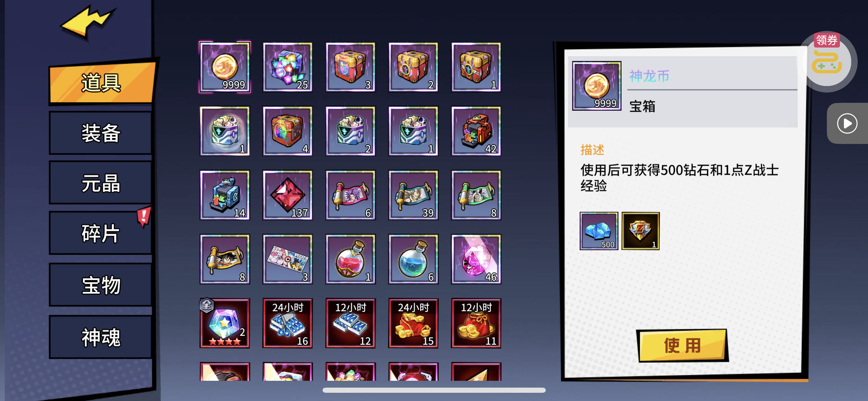Tap the circular play button on right
The image size is (868, 401).
tap(847, 123)
